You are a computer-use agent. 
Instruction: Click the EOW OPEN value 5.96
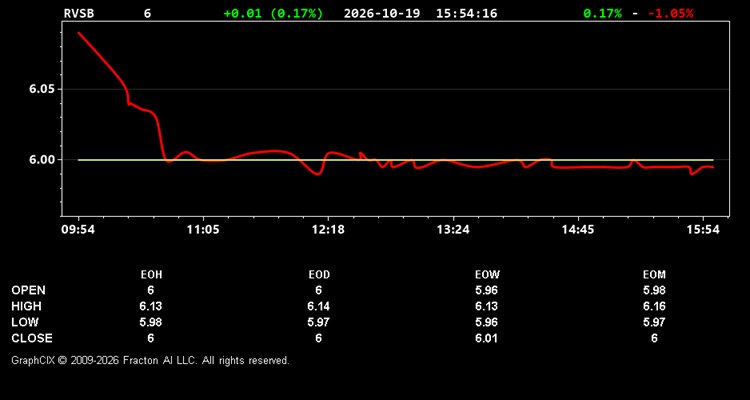point(486,290)
